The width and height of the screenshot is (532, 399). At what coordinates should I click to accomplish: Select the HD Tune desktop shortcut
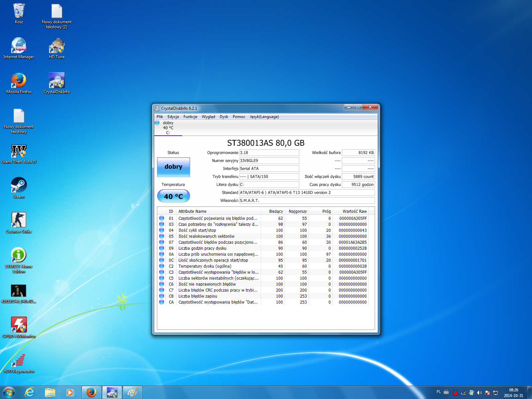[57, 49]
